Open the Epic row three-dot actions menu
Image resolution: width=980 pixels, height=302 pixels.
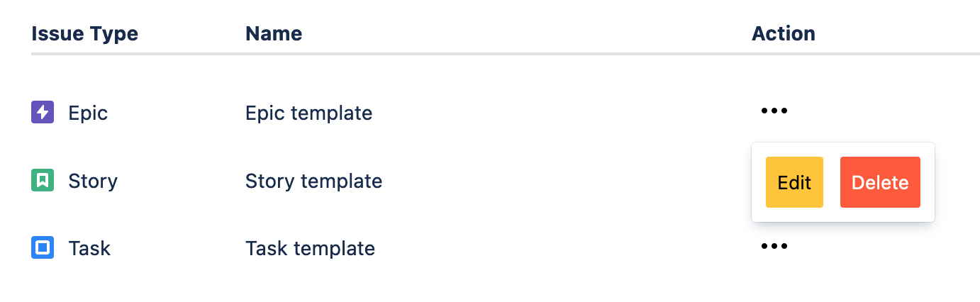[774, 111]
